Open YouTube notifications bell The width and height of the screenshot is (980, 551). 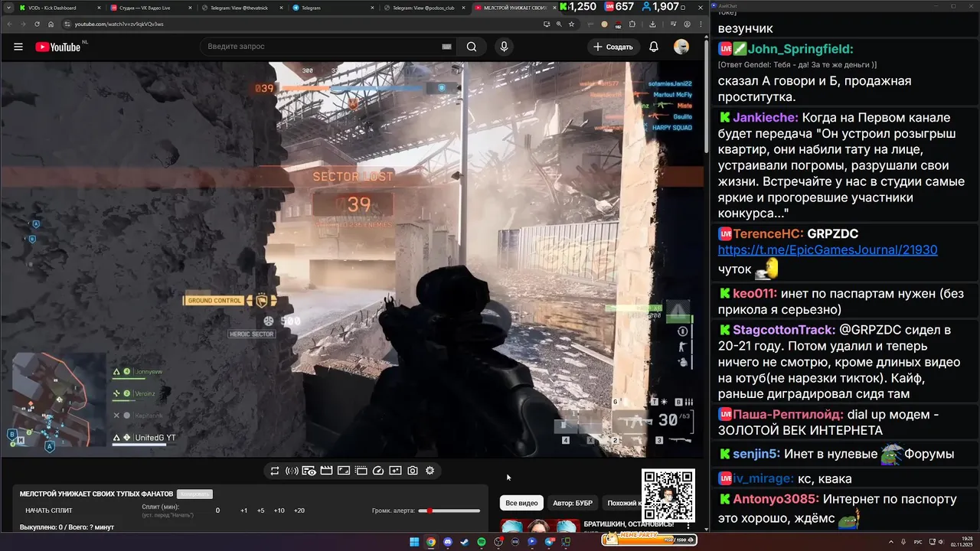coord(654,47)
